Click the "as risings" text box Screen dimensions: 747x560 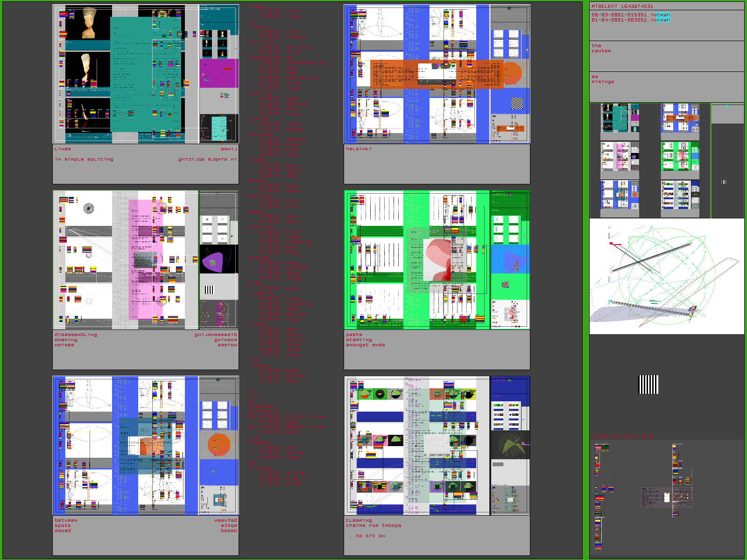pos(666,86)
